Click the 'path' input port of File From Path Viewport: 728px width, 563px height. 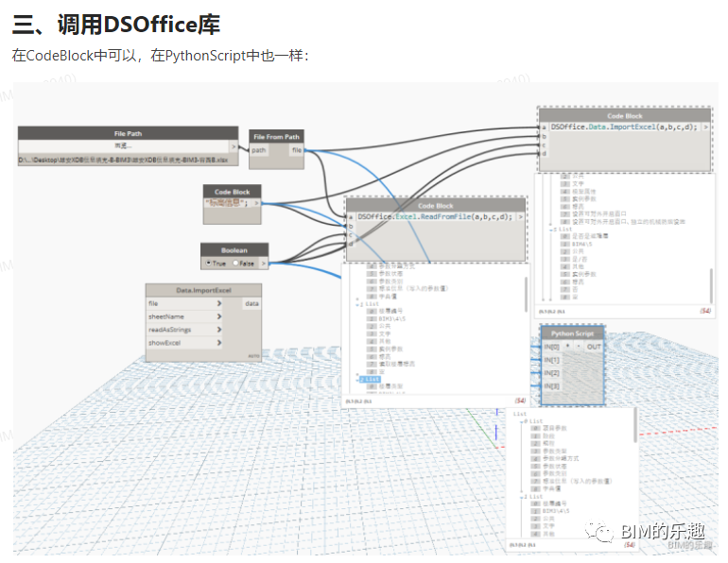tap(259, 150)
